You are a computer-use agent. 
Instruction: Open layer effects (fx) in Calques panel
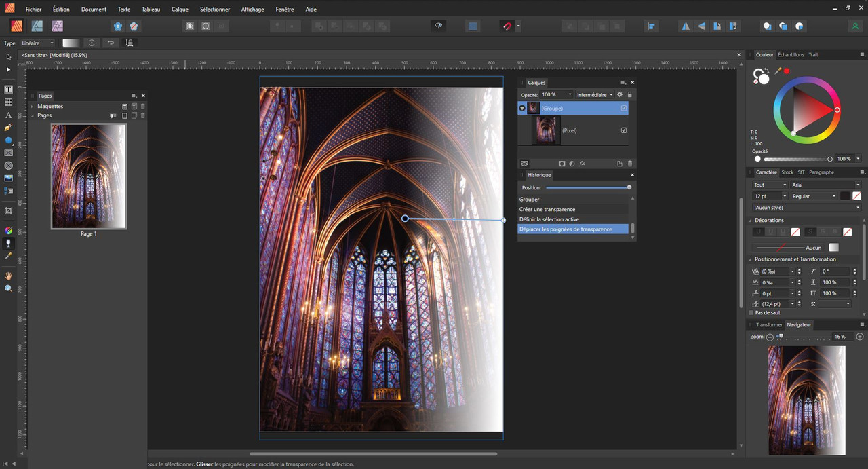tap(582, 164)
